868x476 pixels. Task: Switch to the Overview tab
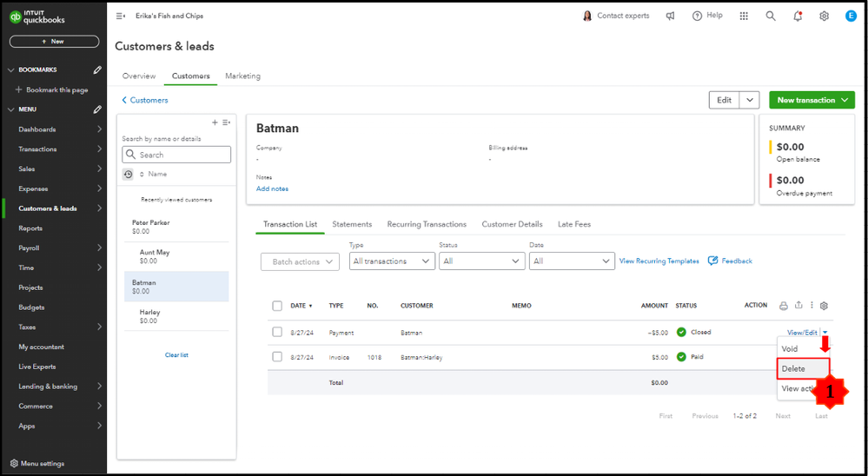point(139,76)
